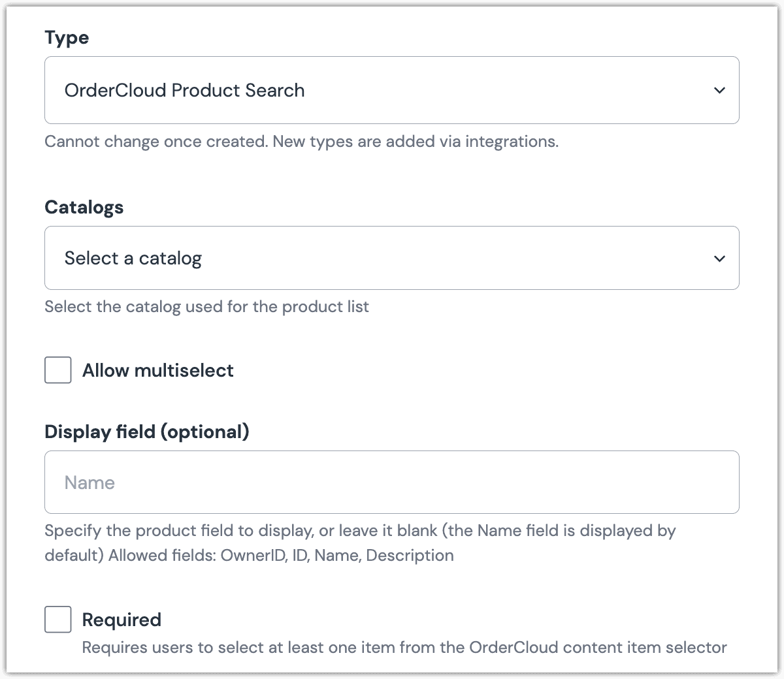Open the Select a catalog dropdown
Viewport: 784px width, 679px height.
[x=392, y=259]
